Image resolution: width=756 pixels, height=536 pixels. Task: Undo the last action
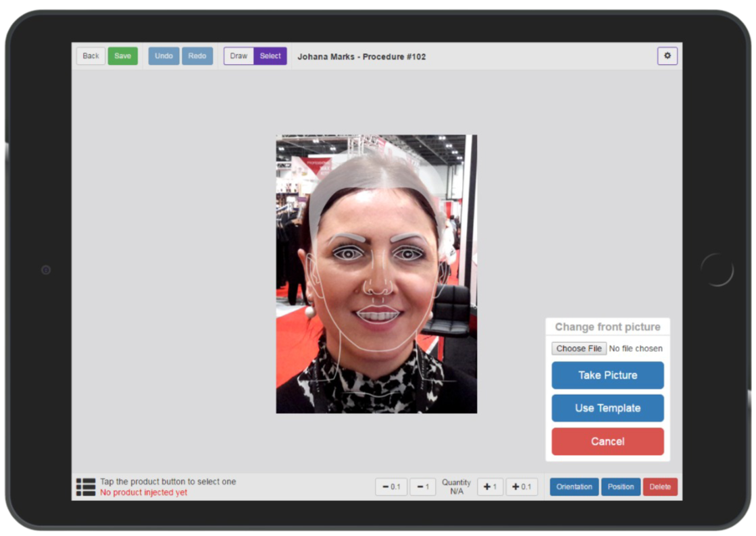[163, 56]
